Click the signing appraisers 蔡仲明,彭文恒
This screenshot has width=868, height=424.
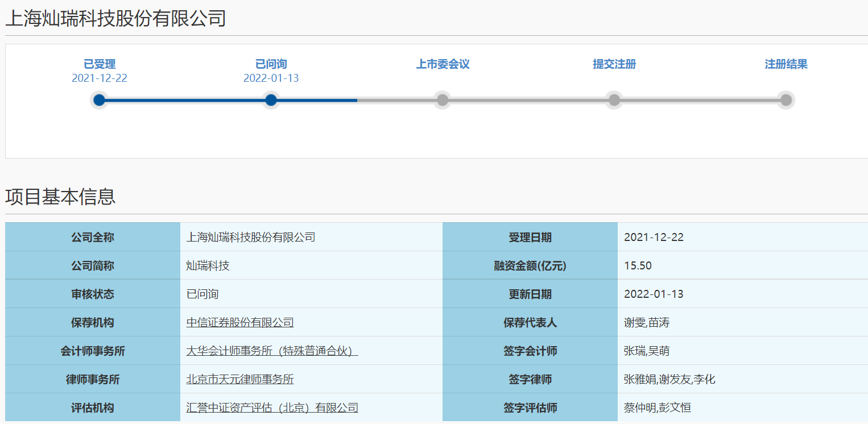click(x=658, y=408)
